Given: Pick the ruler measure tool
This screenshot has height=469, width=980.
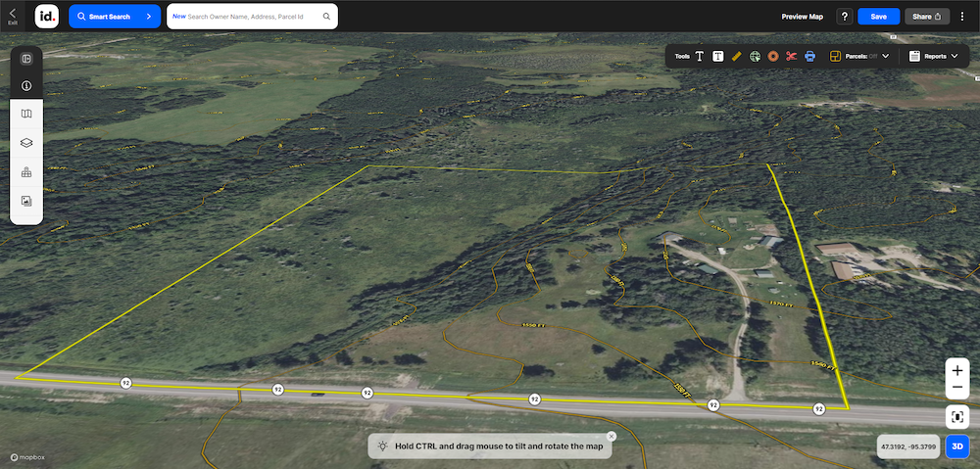Looking at the screenshot, I should tap(736, 57).
